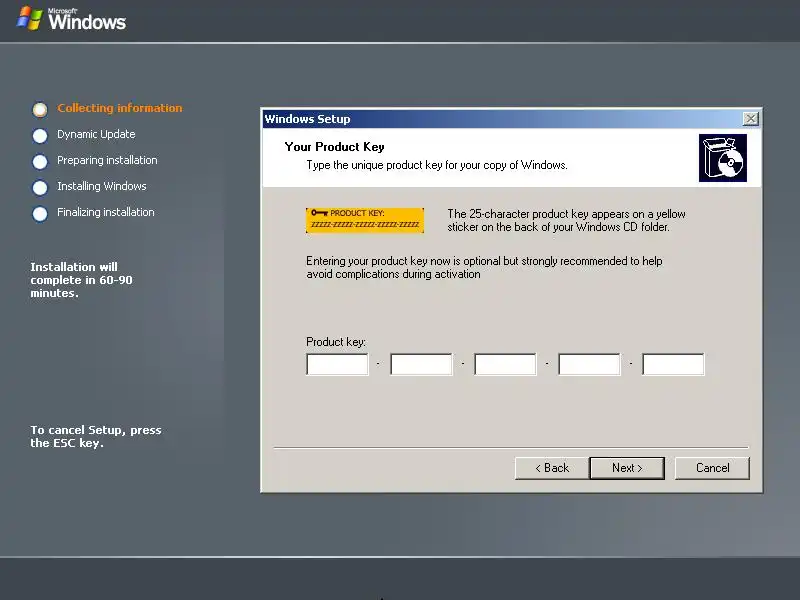Focus the third product key field

click(505, 364)
